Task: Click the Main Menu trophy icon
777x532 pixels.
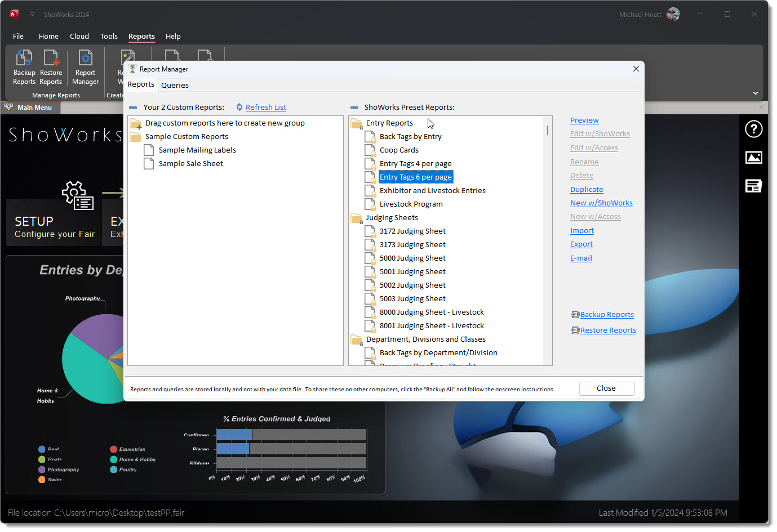Action: pos(8,108)
